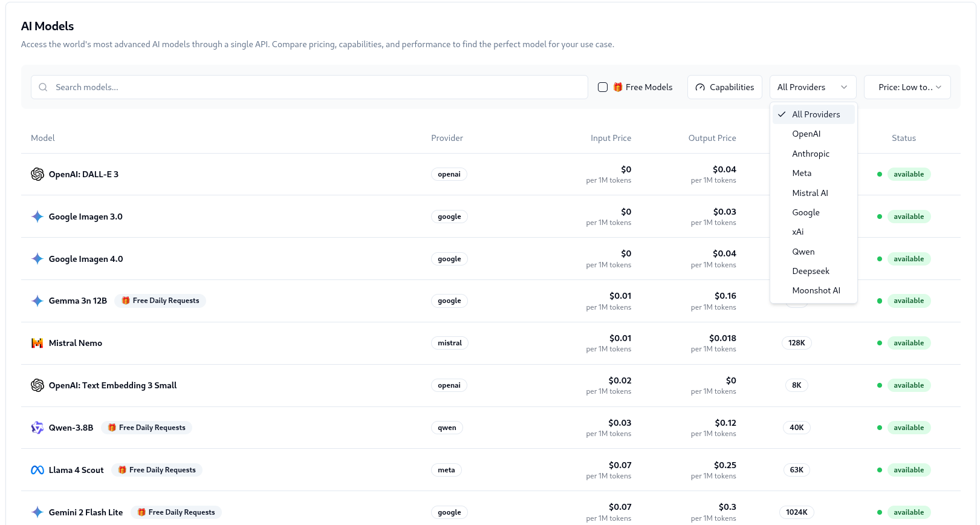
Task: Open the Google Imagen 4.0 model
Action: [86, 259]
